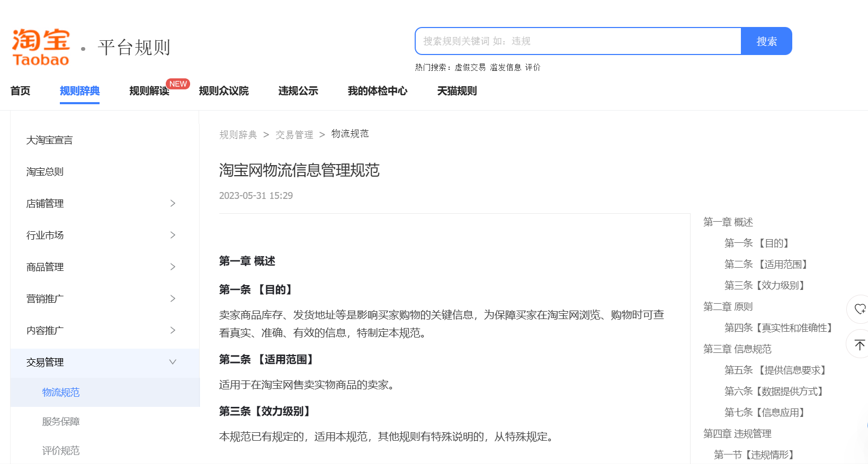This screenshot has height=464, width=868.
Task: Click the back-to-top arrow icon
Action: coord(860,344)
